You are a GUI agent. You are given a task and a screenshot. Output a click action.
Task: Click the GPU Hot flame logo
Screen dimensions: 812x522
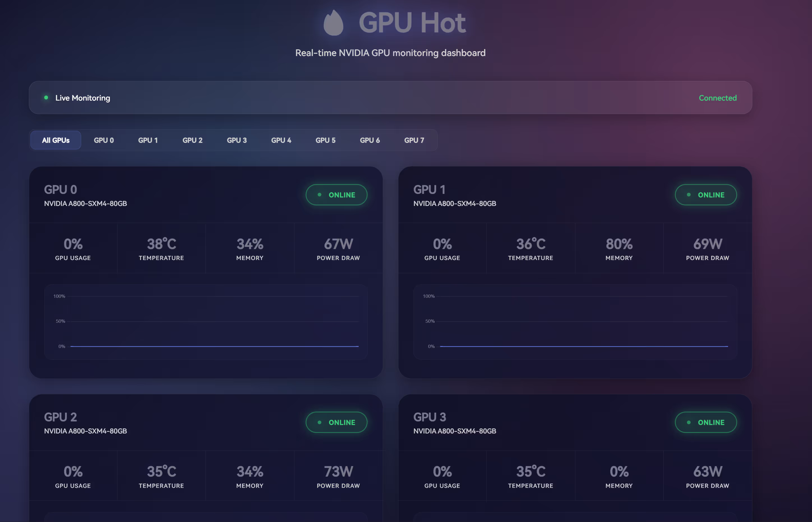[x=333, y=23]
